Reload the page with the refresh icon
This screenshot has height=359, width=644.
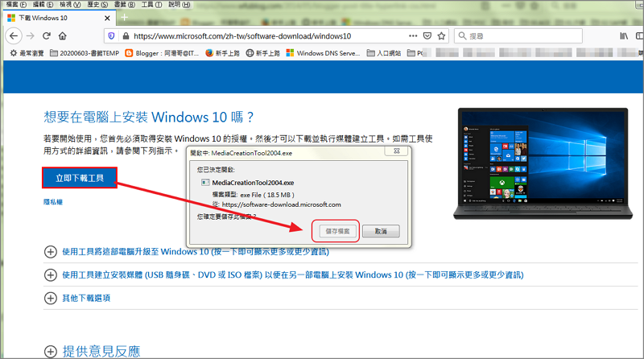tap(47, 36)
